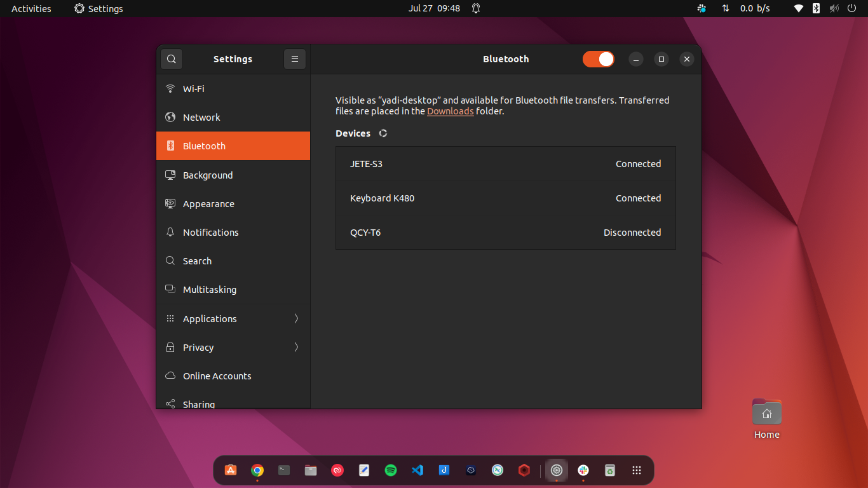Open Multitasking settings
The height and width of the screenshot is (488, 868).
(x=233, y=290)
